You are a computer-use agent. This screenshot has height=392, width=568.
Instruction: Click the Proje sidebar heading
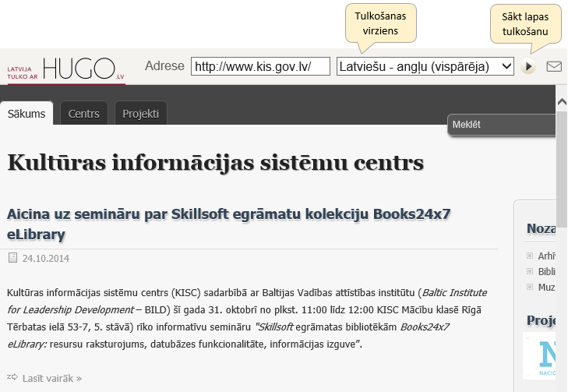click(542, 320)
